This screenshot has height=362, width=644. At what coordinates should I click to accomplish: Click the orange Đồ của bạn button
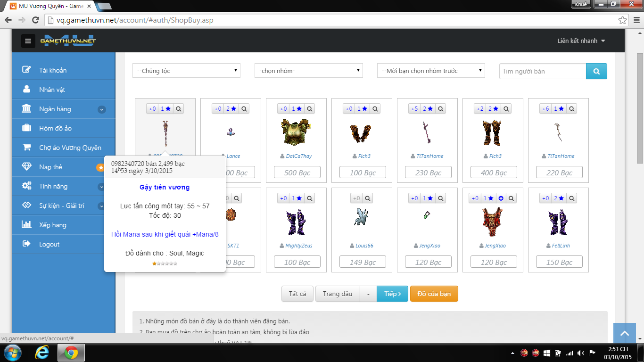point(434,294)
